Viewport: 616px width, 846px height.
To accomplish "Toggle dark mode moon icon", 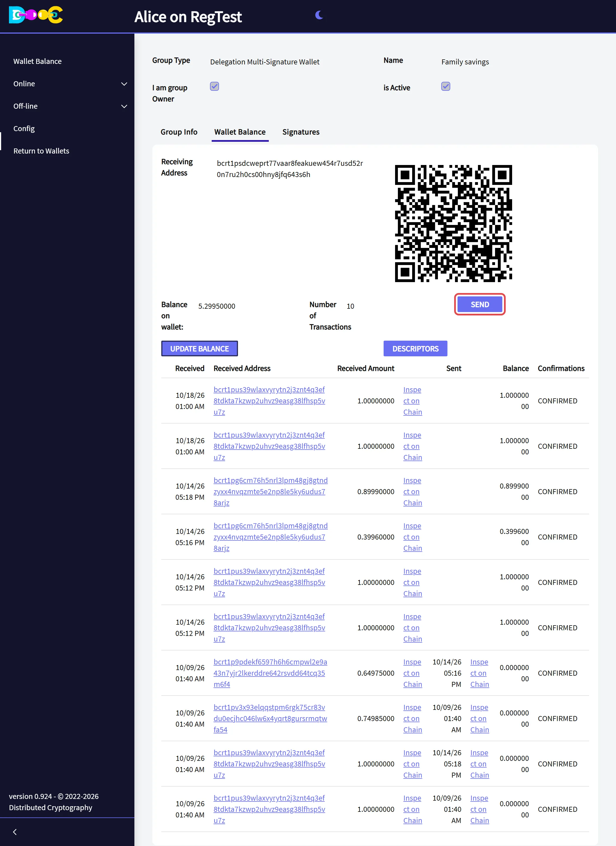I will click(x=319, y=15).
